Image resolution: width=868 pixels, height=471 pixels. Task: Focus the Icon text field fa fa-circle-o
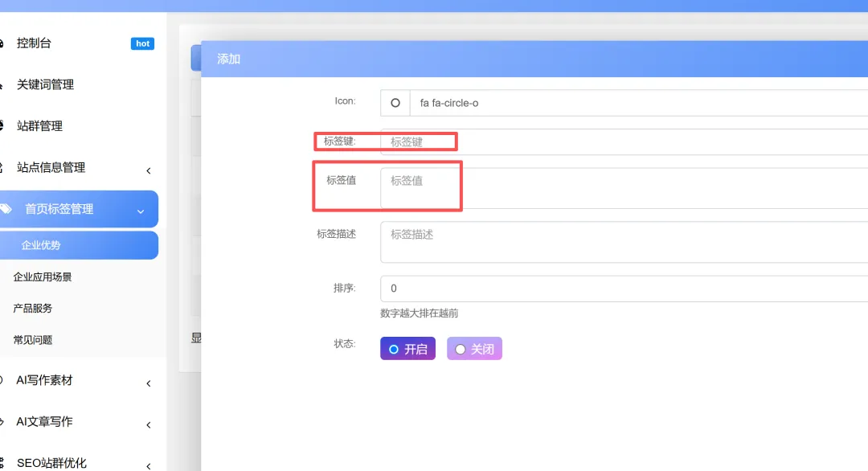pyautogui.click(x=639, y=103)
